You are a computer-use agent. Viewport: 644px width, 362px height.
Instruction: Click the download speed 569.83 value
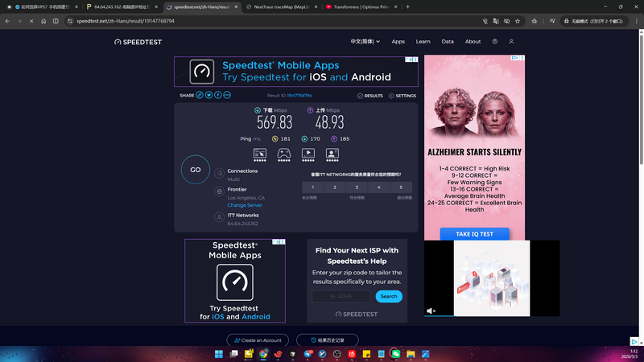(x=275, y=122)
